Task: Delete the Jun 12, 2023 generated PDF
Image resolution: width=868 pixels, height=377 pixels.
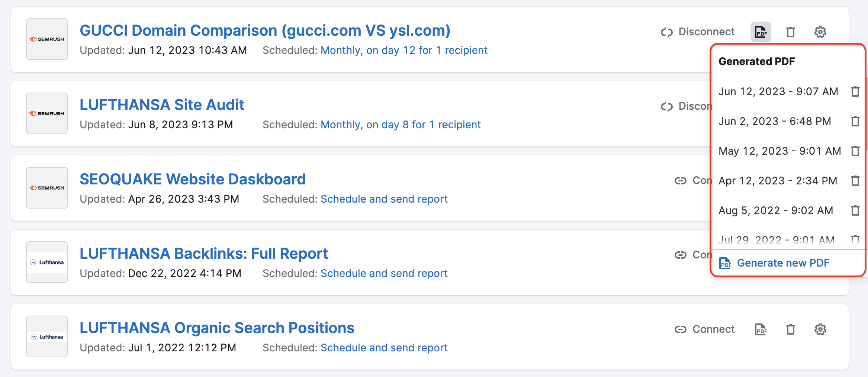Action: click(x=855, y=91)
